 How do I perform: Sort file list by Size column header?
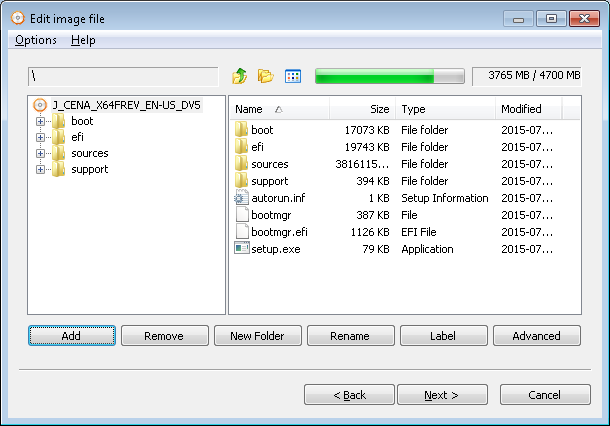[x=363, y=109]
